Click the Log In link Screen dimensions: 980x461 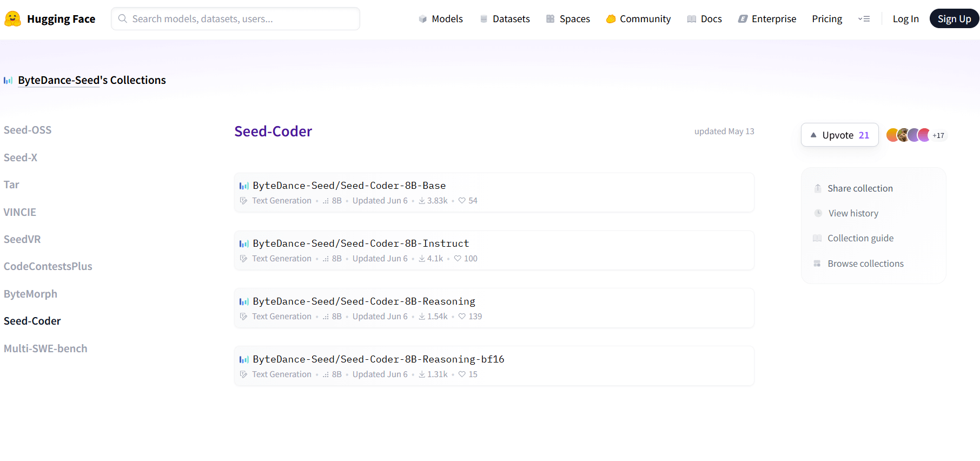point(905,19)
